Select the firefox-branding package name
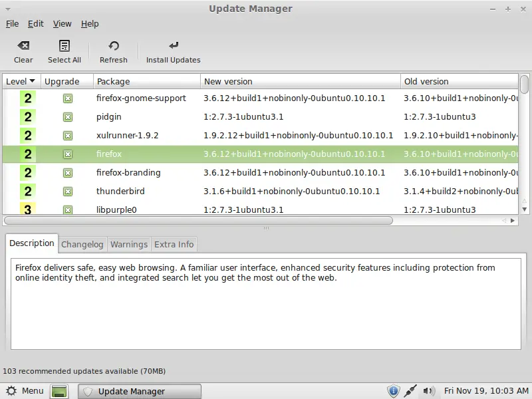532x399 pixels. point(128,173)
